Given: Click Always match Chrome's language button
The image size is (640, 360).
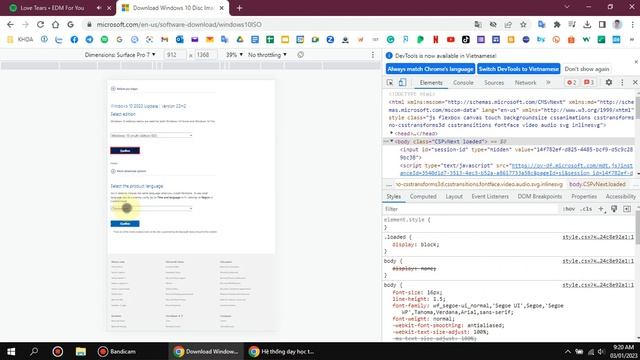Looking at the screenshot, I should 430,69.
